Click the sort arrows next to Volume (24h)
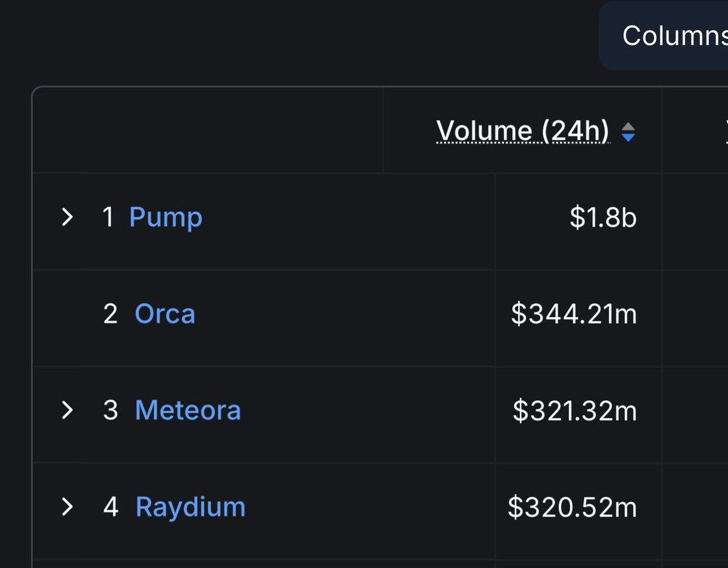728x568 pixels. point(629,132)
